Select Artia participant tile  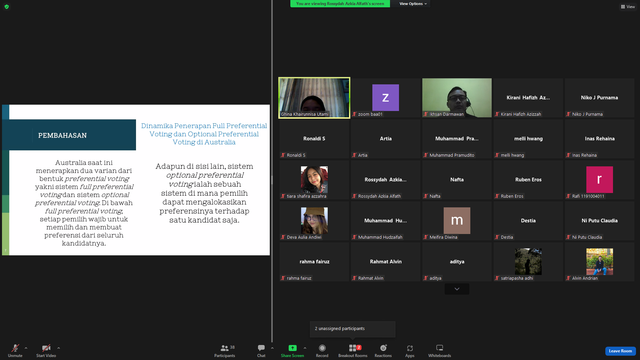click(x=385, y=139)
